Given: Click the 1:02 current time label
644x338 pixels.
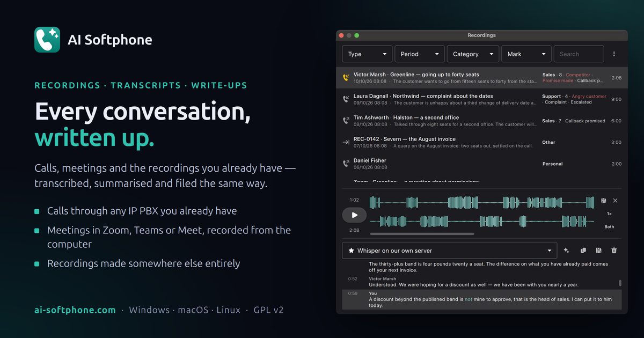Looking at the screenshot, I should point(354,200).
